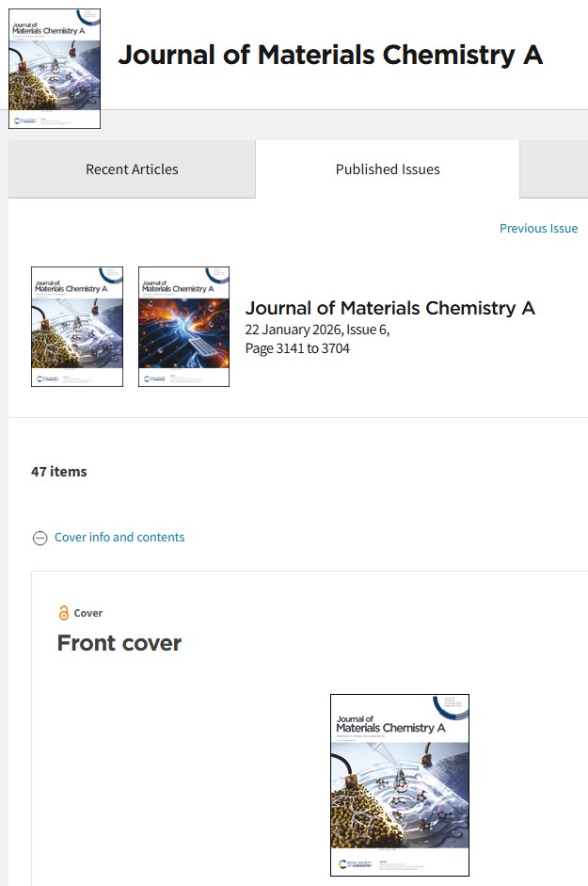The width and height of the screenshot is (588, 886).
Task: Click the orange open access padlock icon
Action: pos(64,613)
